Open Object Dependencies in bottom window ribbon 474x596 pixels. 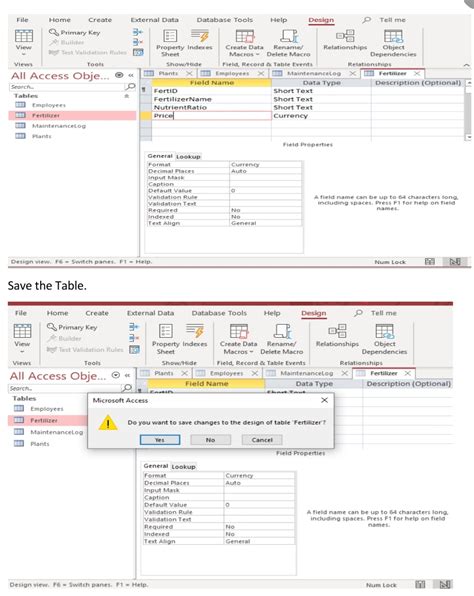[x=384, y=339]
